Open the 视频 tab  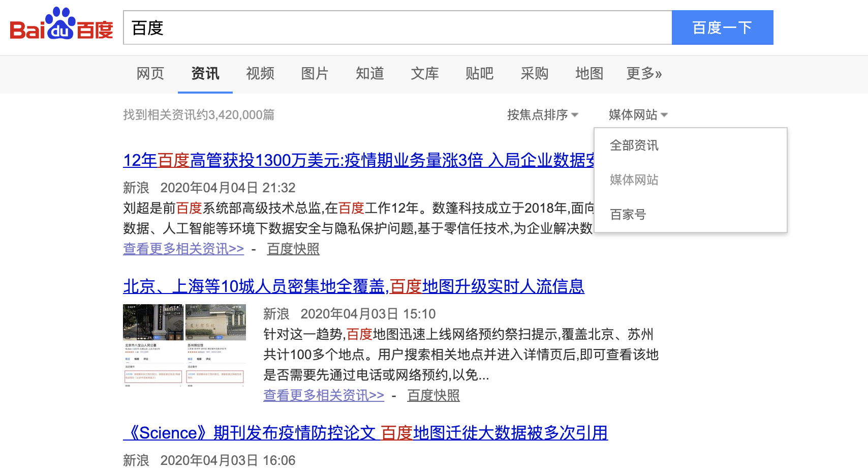[x=260, y=74]
